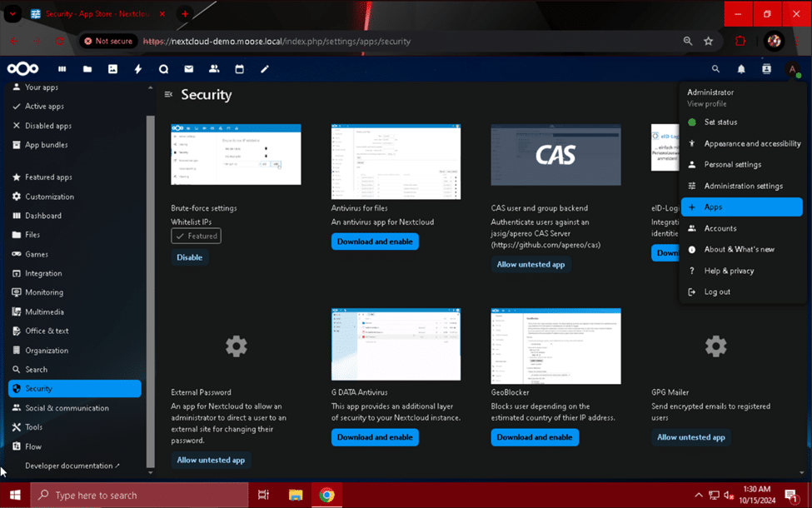The width and height of the screenshot is (812, 508).
Task: Click the Nextcloud logo in the header
Action: click(x=22, y=69)
